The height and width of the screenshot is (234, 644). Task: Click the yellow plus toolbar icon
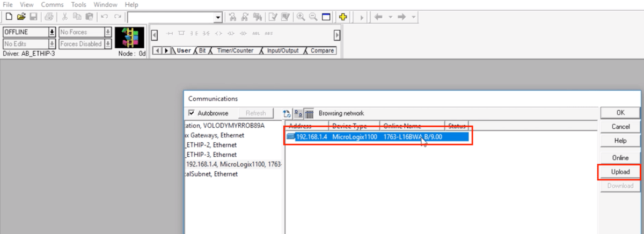343,17
